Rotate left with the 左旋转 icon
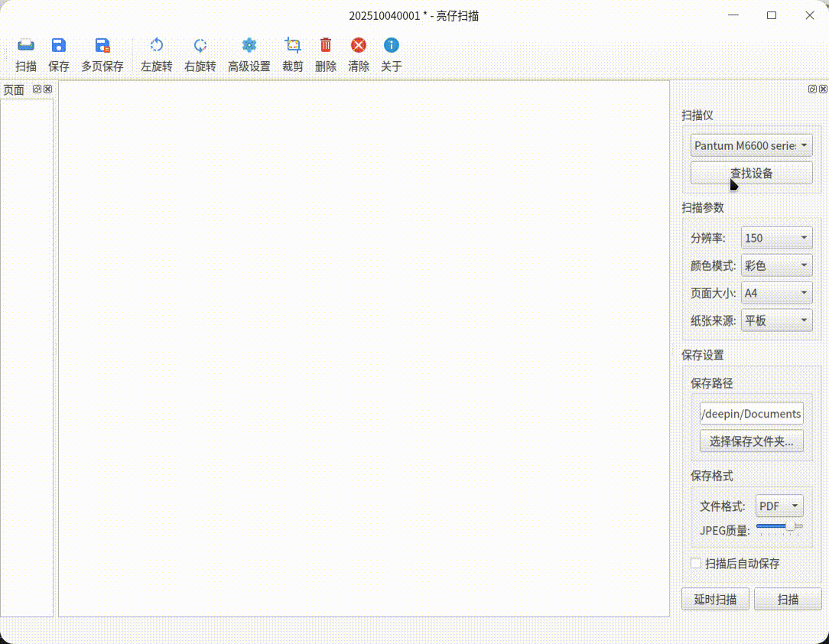The height and width of the screenshot is (644, 829). pos(157,46)
